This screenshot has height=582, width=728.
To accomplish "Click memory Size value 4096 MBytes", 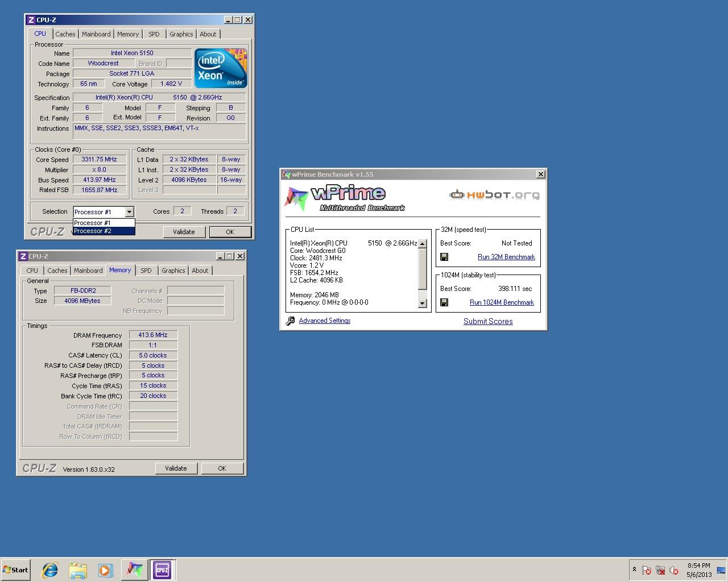I will [x=83, y=301].
